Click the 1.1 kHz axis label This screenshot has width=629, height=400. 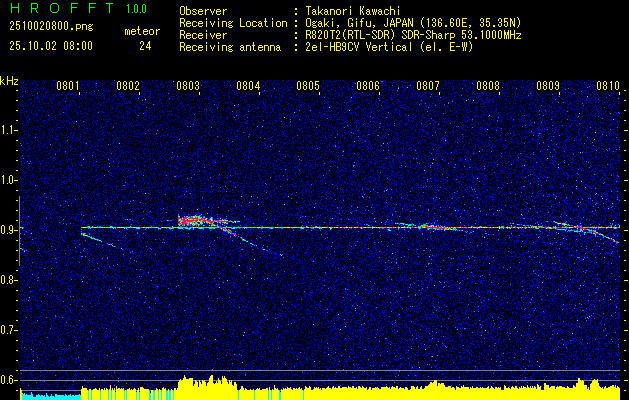point(9,130)
